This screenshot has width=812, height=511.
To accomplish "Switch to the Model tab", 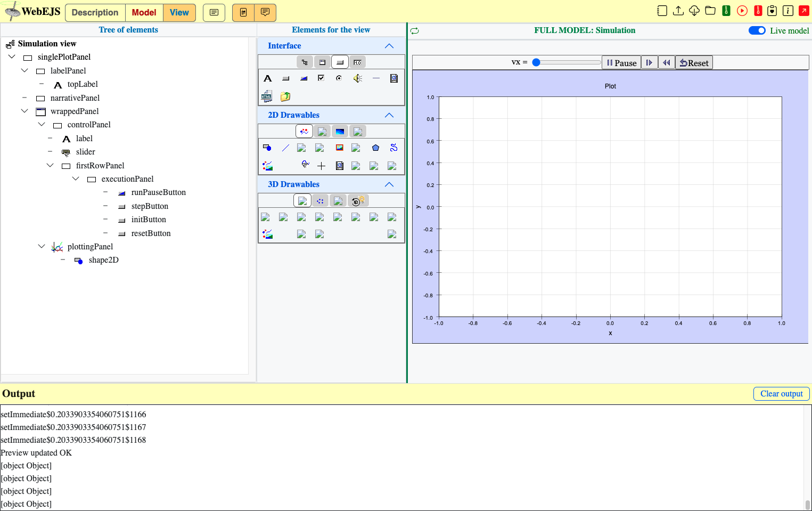I will pos(144,12).
